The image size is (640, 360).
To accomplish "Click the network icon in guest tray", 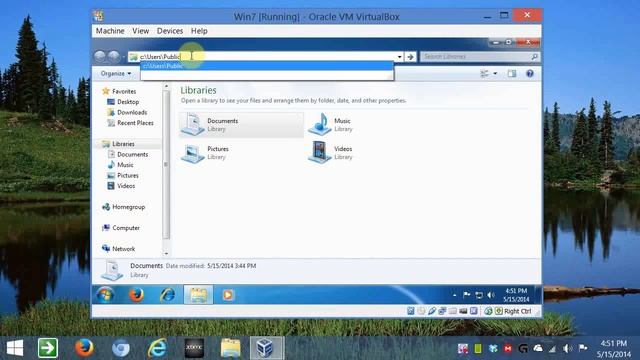I will (479, 295).
